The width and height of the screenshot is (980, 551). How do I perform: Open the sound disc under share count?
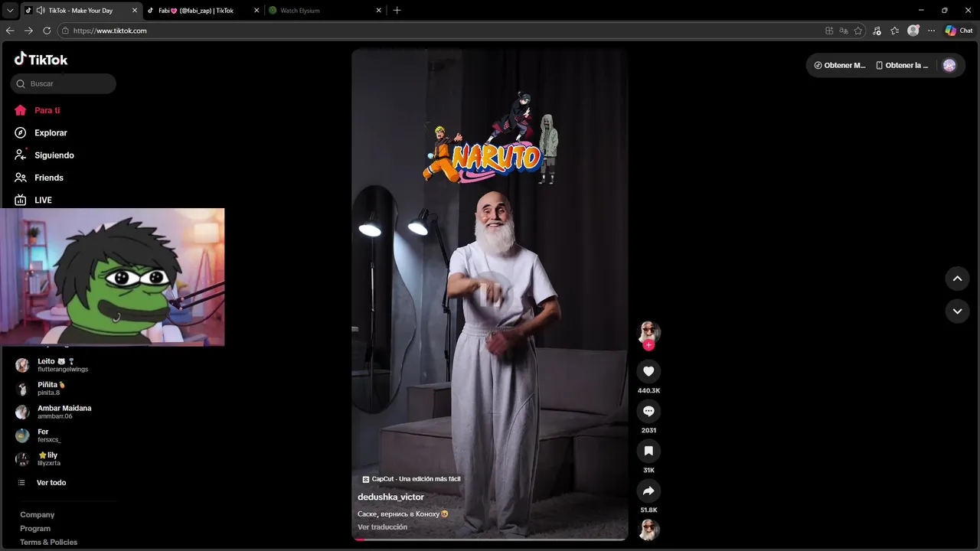(x=648, y=530)
